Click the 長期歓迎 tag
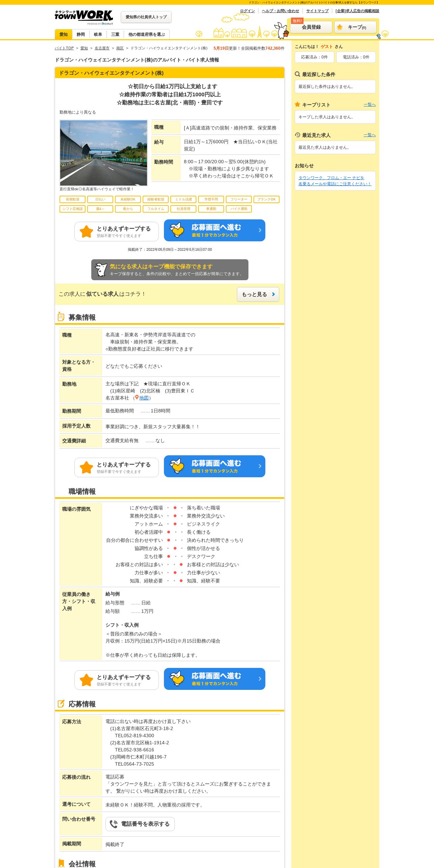Screen dimensions: 434x868 73,199
